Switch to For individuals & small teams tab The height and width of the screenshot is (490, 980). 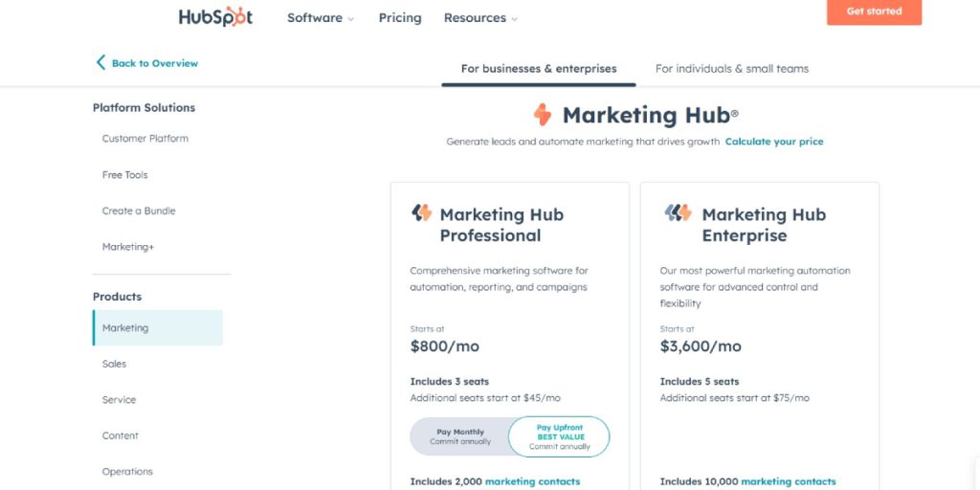coord(732,69)
